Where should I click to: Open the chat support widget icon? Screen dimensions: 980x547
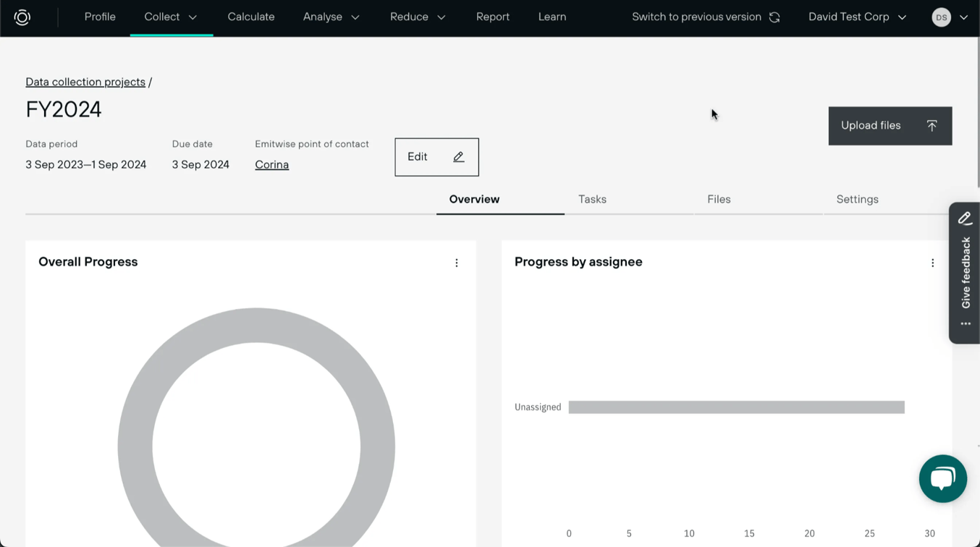[942, 478]
